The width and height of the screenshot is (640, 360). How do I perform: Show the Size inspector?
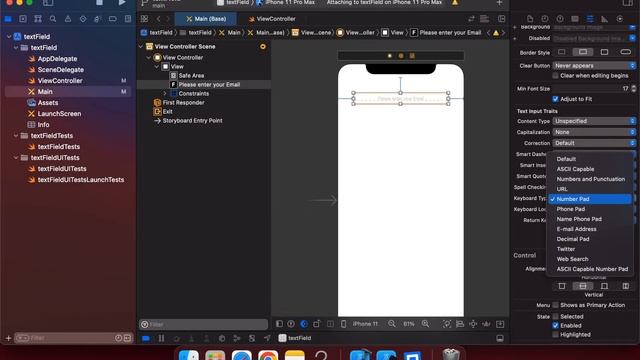(604, 19)
